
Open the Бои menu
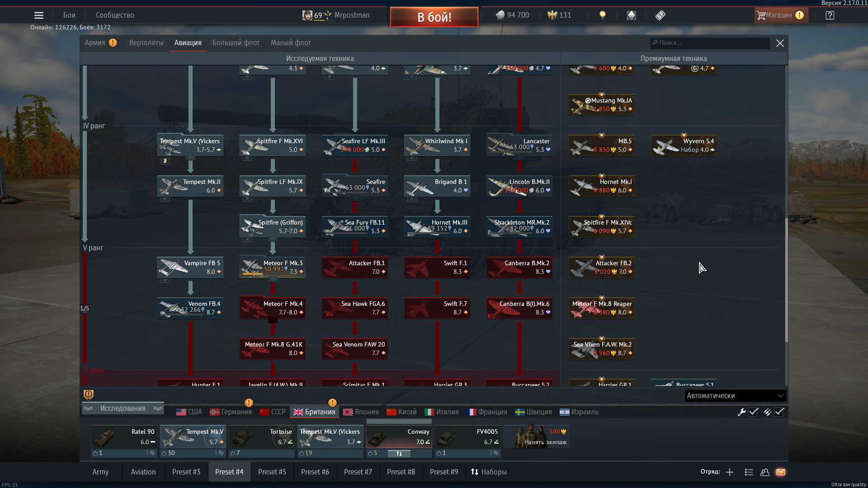click(69, 15)
